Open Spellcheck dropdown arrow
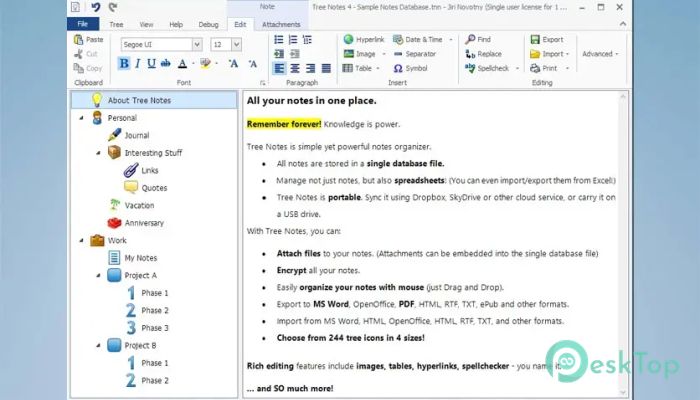This screenshot has width=700, height=400. pos(517,68)
